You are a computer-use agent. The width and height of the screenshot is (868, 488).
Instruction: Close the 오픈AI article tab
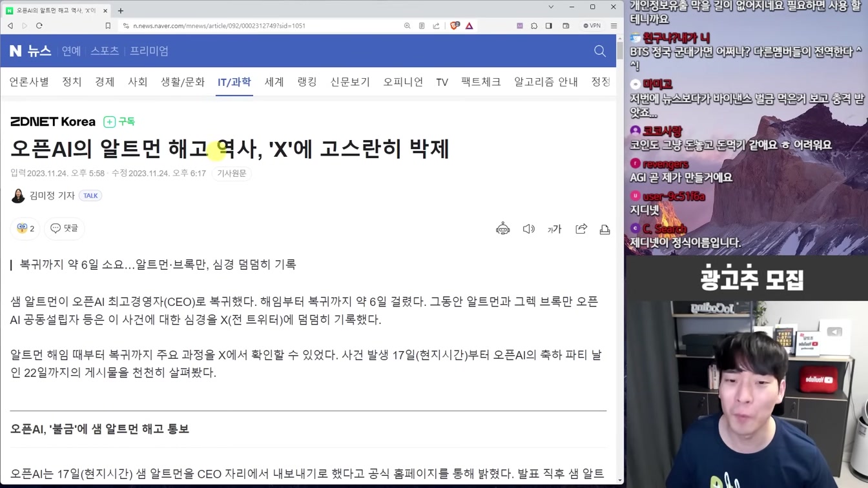[105, 10]
